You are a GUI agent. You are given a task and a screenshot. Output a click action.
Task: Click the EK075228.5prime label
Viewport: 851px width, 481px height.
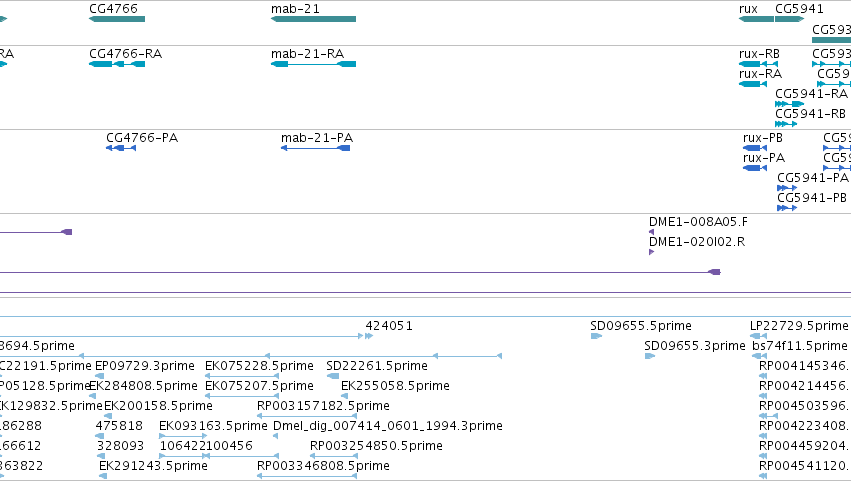tap(259, 366)
